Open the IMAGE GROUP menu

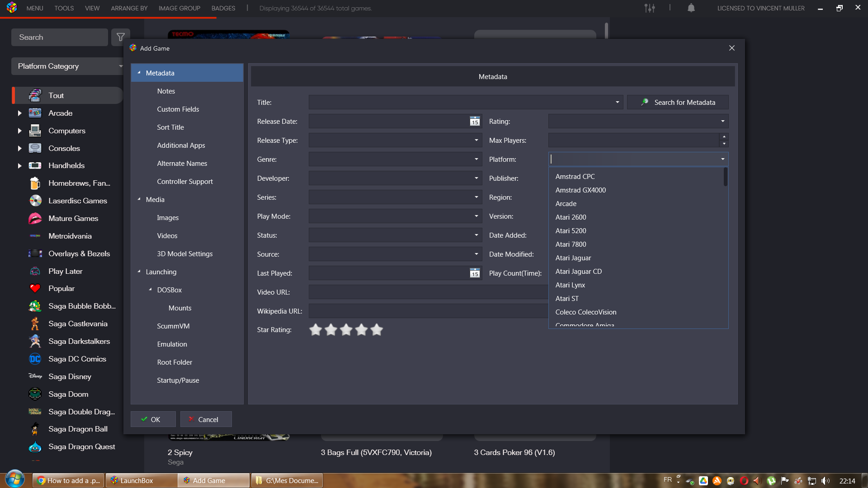179,8
